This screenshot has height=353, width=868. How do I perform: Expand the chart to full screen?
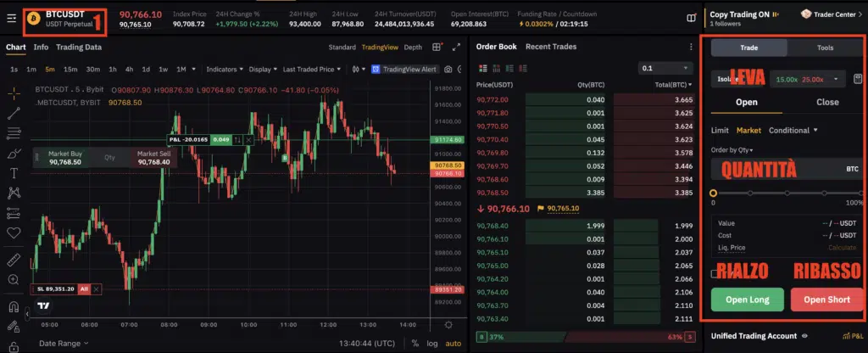tap(456, 48)
